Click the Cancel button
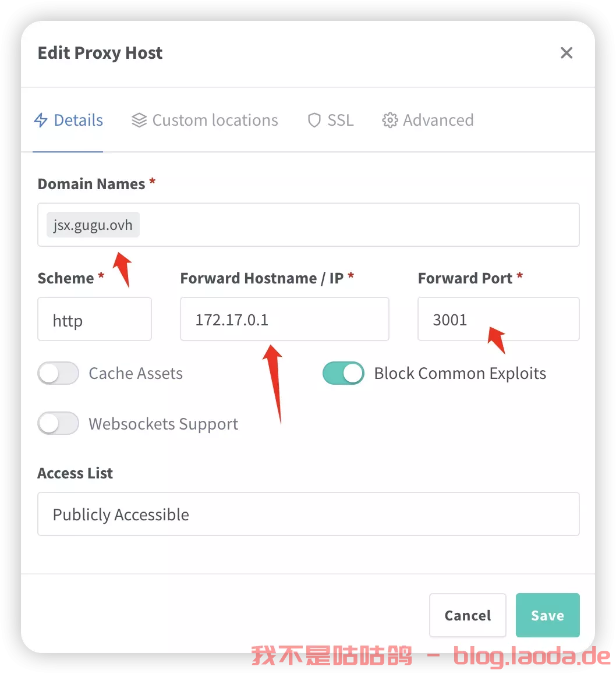Image resolution: width=616 pixels, height=674 pixels. click(468, 615)
